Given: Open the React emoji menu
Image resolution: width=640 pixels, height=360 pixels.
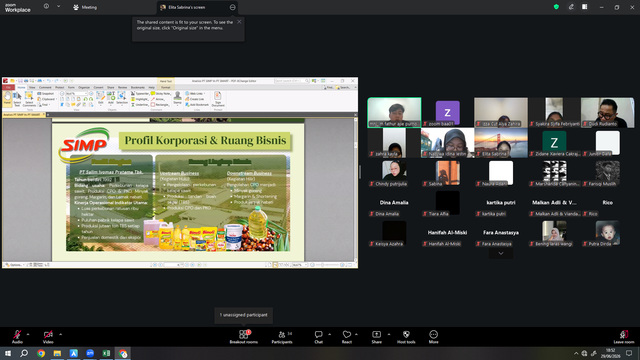Looking at the screenshot, I should pyautogui.click(x=347, y=337).
